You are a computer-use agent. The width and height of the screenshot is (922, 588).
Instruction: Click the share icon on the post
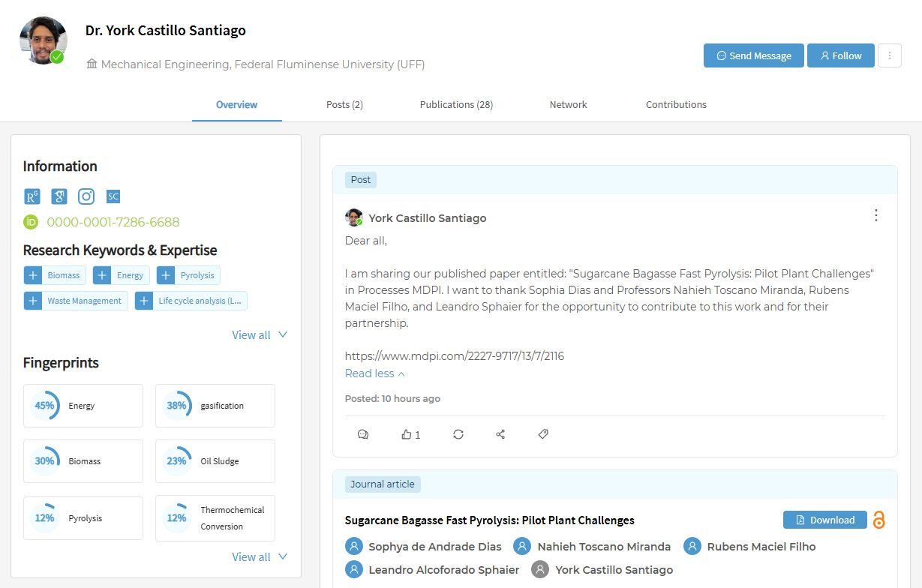click(500, 434)
